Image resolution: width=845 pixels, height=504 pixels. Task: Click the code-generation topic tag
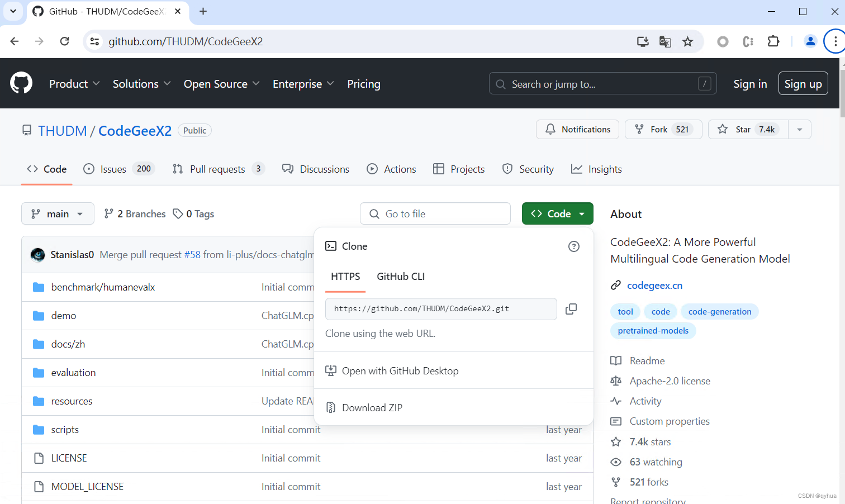719,312
